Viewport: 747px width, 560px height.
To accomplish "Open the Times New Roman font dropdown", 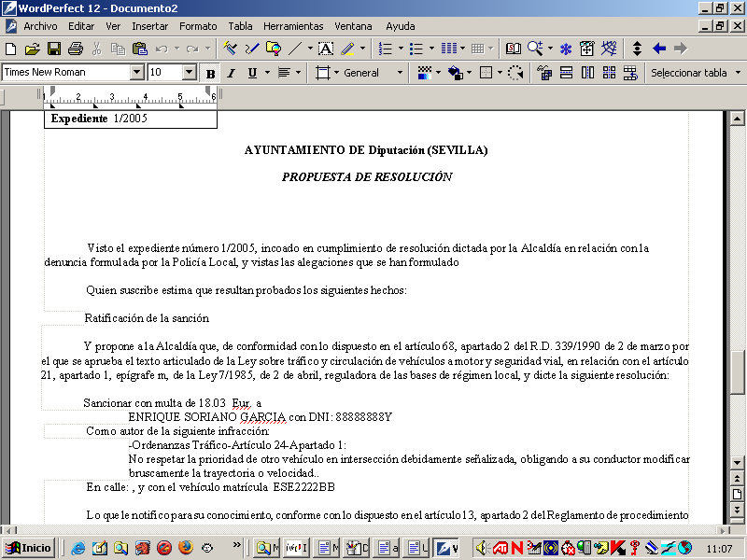I will point(136,72).
